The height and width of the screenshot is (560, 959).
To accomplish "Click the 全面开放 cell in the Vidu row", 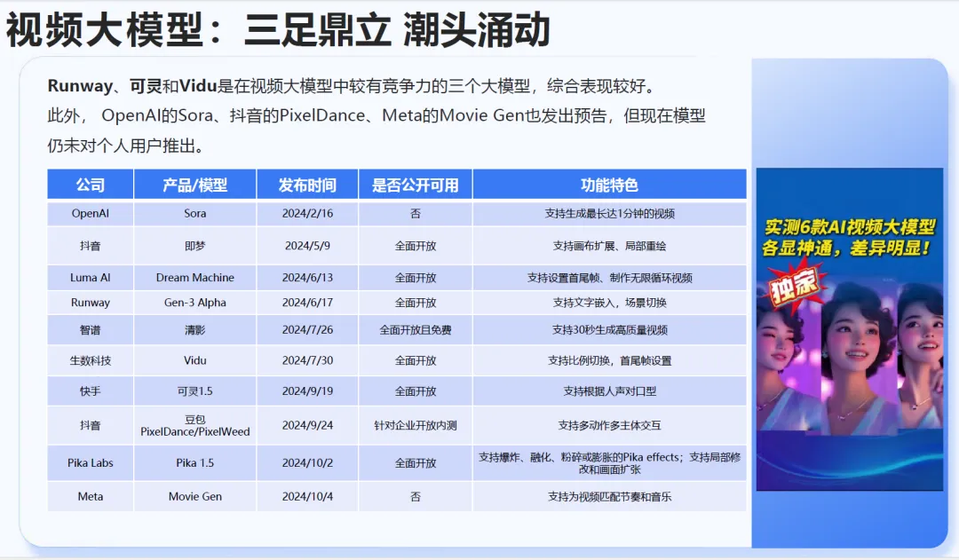I will point(416,360).
